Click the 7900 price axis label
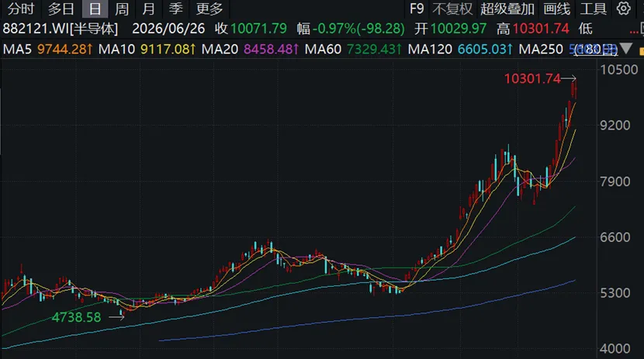644x359 pixels. coord(615,181)
